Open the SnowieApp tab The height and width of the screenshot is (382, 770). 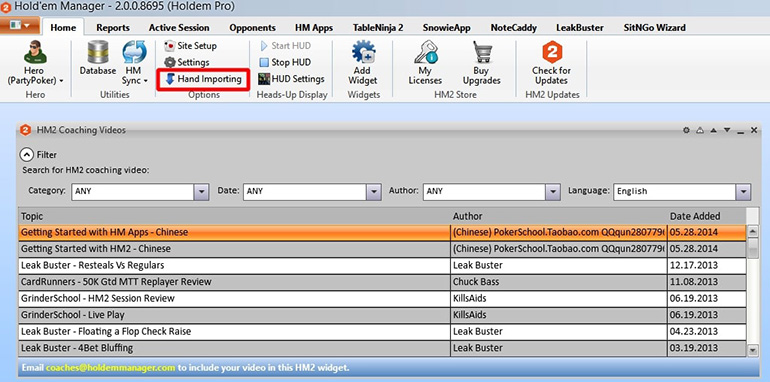click(447, 27)
